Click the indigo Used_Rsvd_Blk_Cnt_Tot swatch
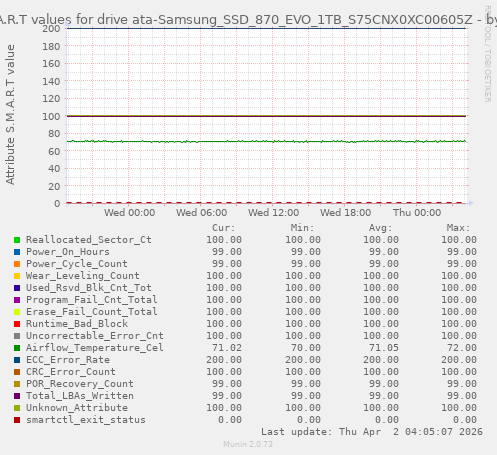Viewport: 497px width, 455px height. [17, 288]
